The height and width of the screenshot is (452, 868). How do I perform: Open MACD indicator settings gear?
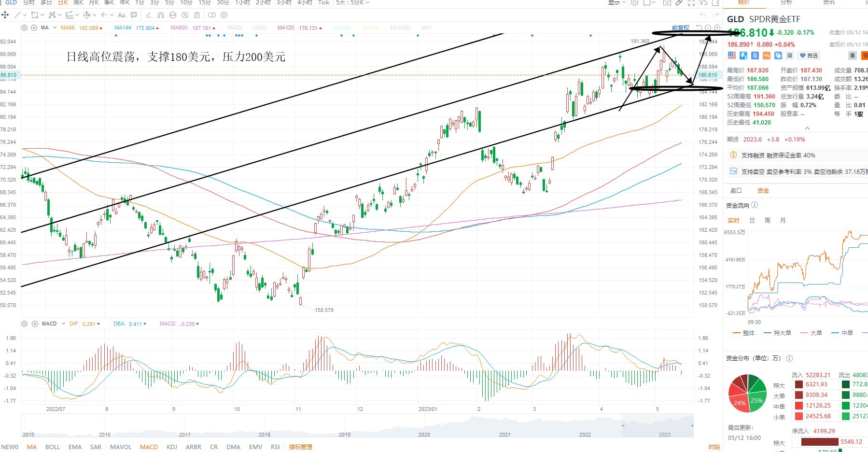(x=25, y=324)
